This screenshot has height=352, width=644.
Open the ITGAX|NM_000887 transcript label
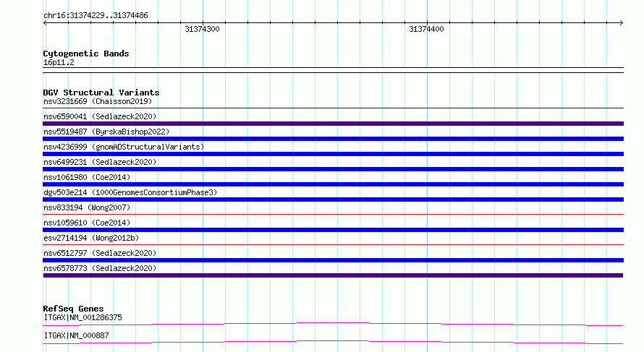76,335
